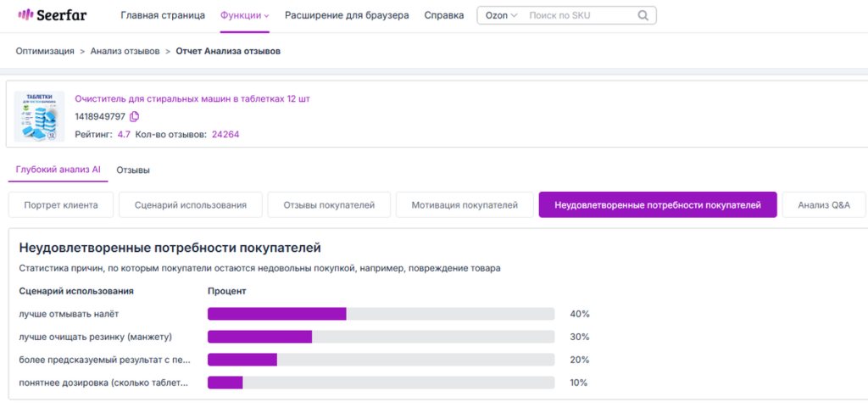Open Мотивация покупателей section

(x=465, y=204)
